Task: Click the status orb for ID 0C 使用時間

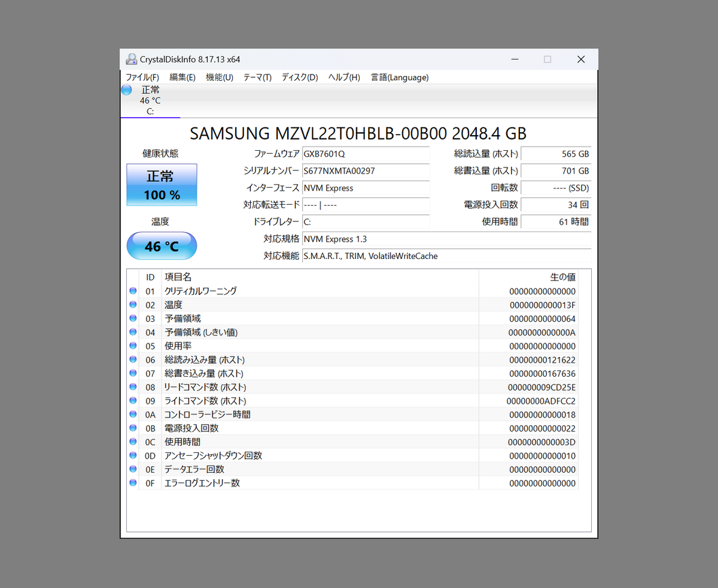Action: coord(133,441)
